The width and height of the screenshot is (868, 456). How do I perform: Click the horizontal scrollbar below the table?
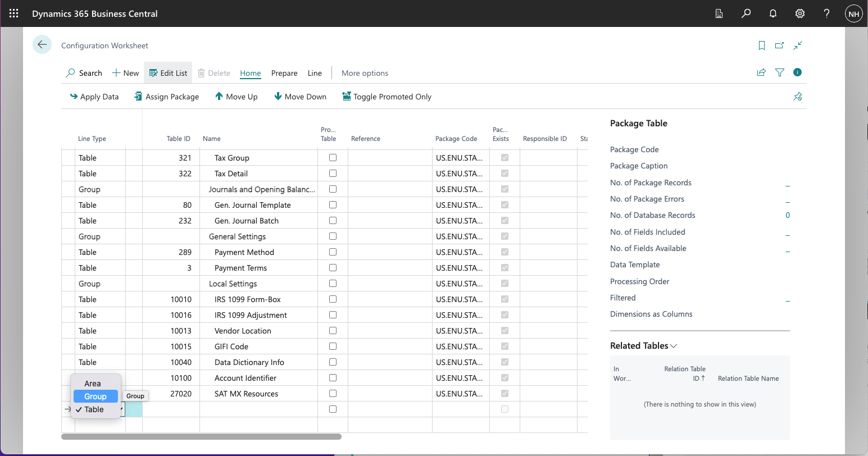coord(201,436)
